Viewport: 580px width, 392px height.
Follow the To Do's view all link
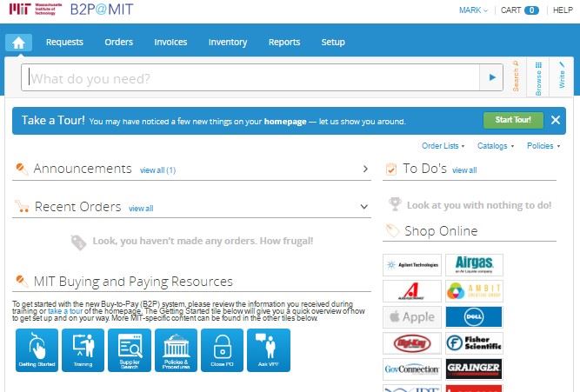(x=463, y=170)
